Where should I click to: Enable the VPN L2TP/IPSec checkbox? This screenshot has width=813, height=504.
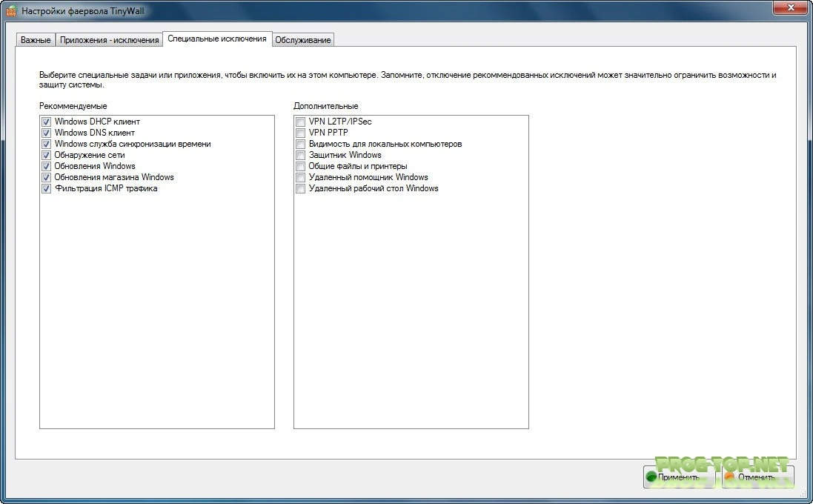(x=300, y=122)
